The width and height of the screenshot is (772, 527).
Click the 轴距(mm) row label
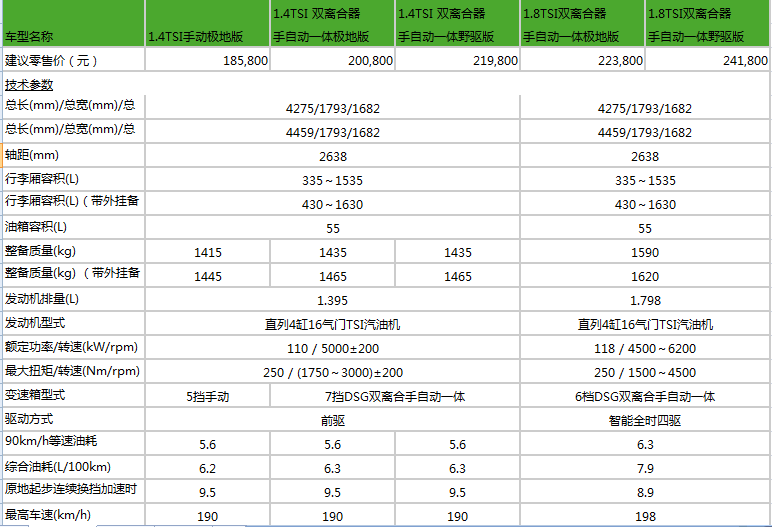pyautogui.click(x=72, y=156)
